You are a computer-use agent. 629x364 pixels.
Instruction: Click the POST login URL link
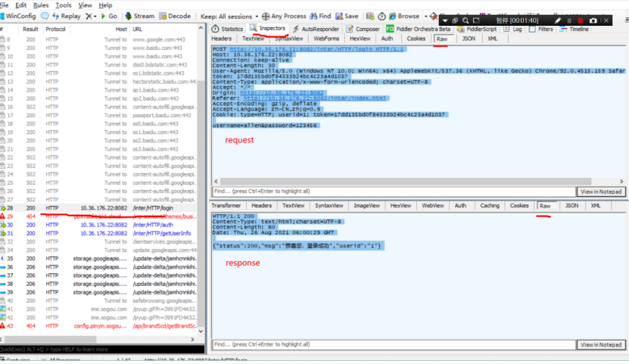(316, 49)
